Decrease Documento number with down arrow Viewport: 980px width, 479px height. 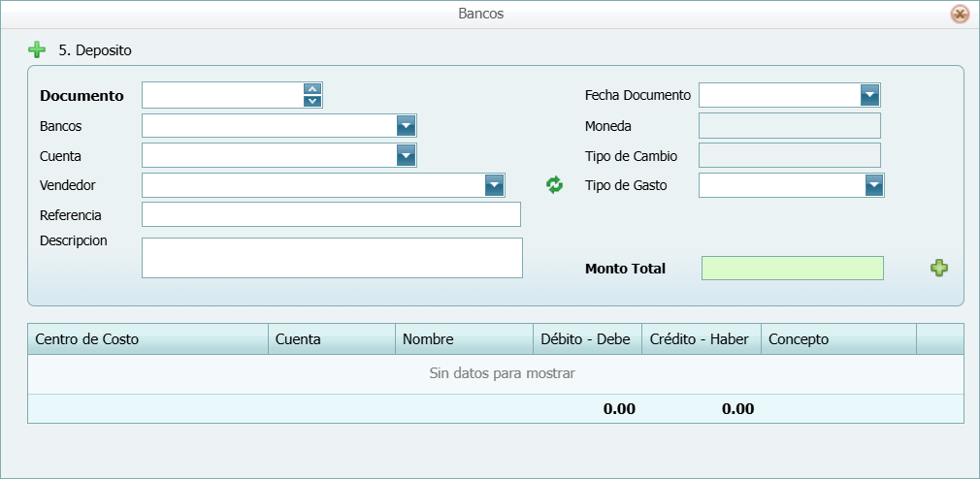click(x=312, y=101)
